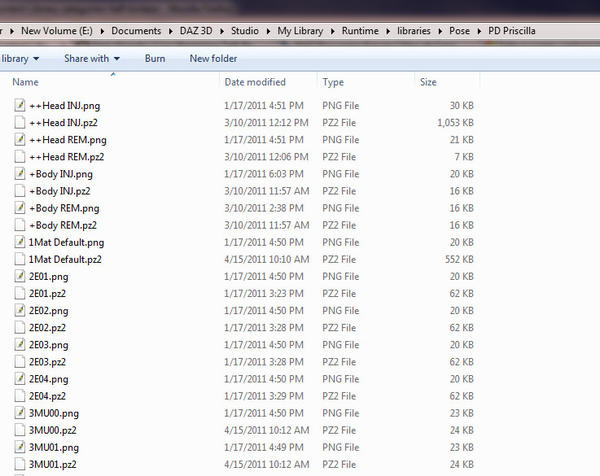Click PD Priscilla in the address bar
Screen dimensions: 600x476
[512, 31]
